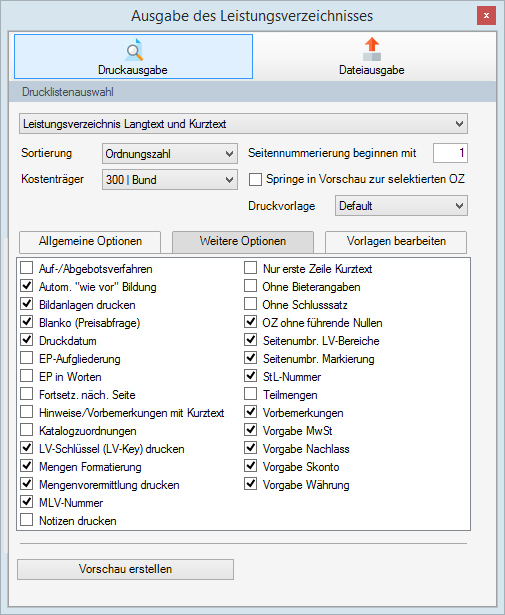Enable Teilmengen checkbox
The height and width of the screenshot is (615, 505).
pyautogui.click(x=251, y=395)
